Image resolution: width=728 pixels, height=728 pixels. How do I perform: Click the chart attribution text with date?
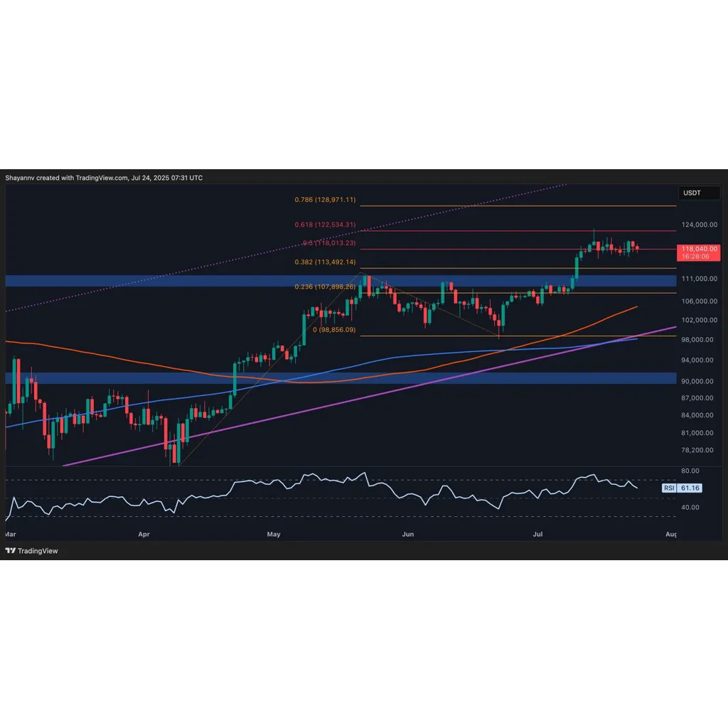click(x=104, y=178)
